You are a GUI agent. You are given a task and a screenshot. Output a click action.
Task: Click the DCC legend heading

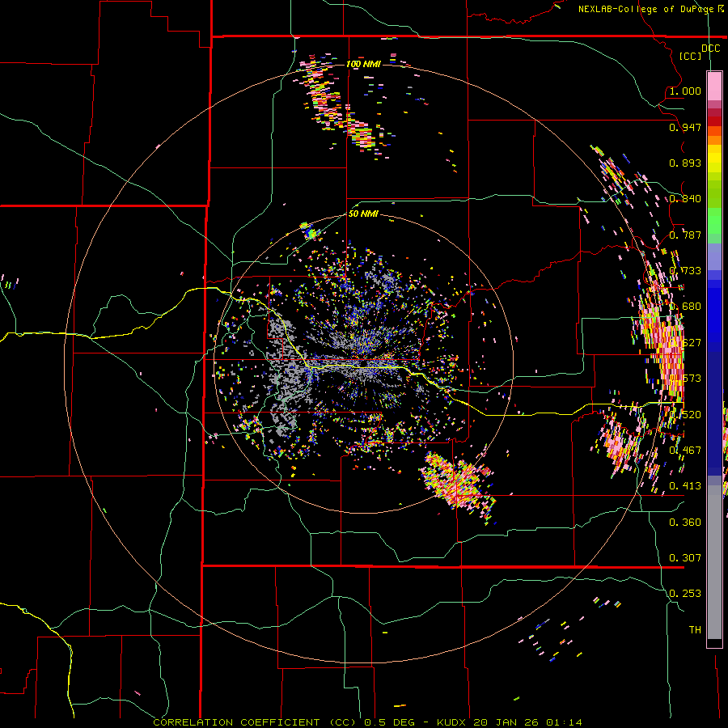[x=710, y=48]
